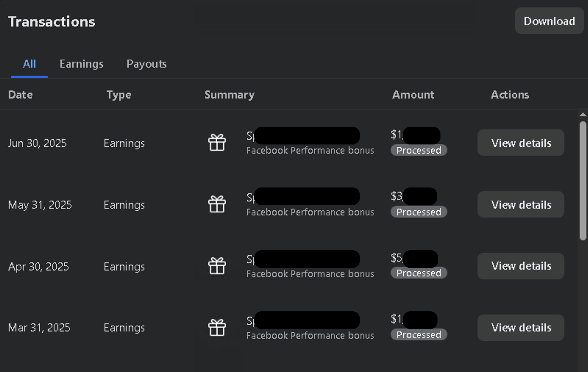
Task: View details for May 31, 2025 earnings
Action: (521, 204)
